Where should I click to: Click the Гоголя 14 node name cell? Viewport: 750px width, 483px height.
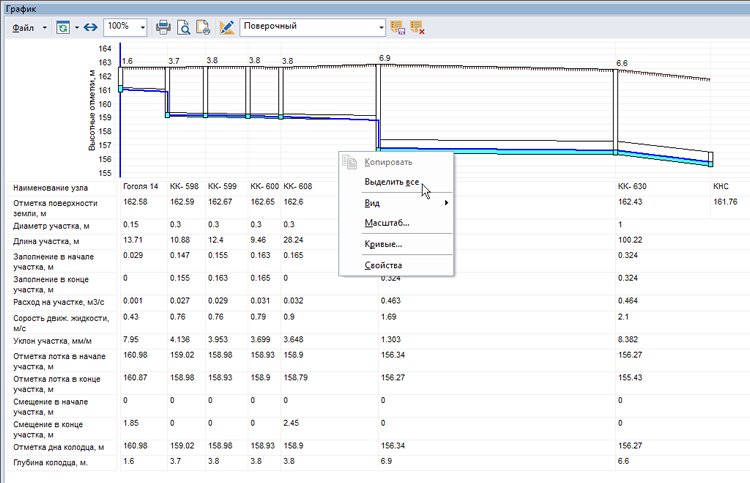[x=141, y=187]
